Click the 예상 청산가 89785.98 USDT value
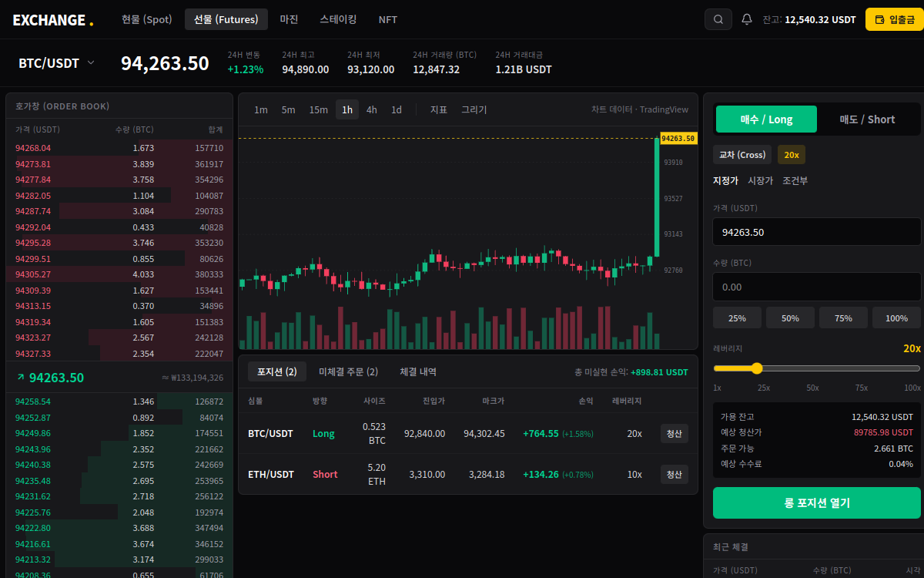 (883, 432)
